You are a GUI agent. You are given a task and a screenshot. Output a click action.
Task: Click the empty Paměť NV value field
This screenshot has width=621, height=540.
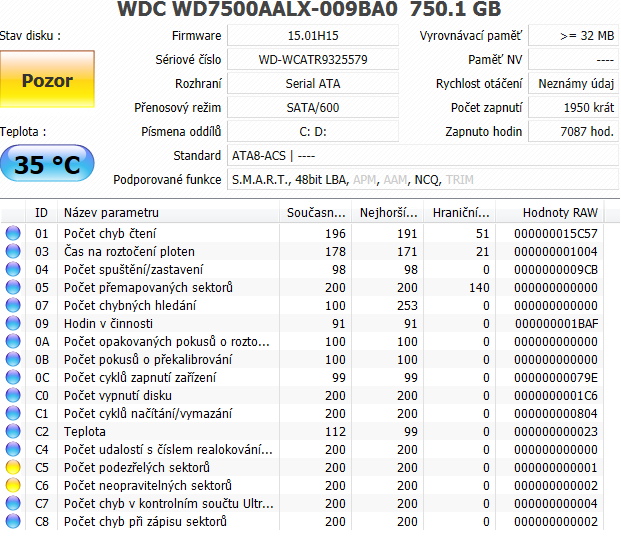click(573, 59)
